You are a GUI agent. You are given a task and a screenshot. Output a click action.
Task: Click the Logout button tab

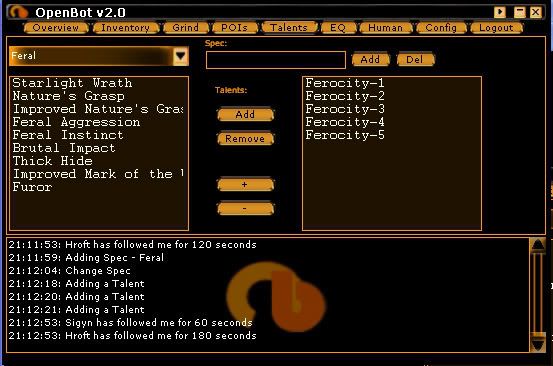[x=496, y=28]
